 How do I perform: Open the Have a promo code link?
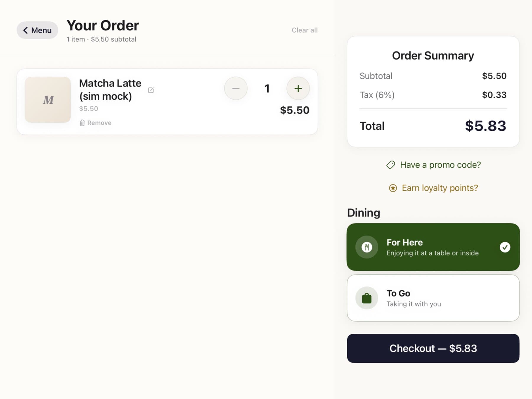point(440,165)
